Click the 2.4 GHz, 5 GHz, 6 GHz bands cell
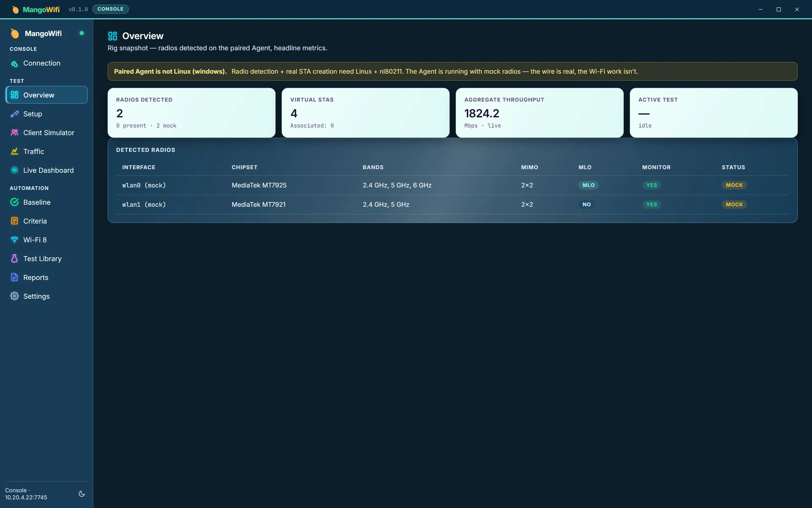812x508 pixels. tap(397, 185)
